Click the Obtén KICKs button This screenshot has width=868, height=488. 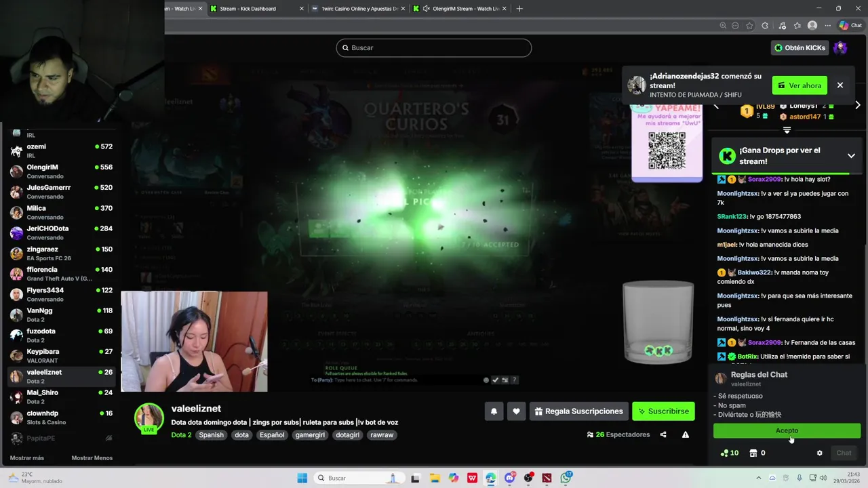point(800,48)
